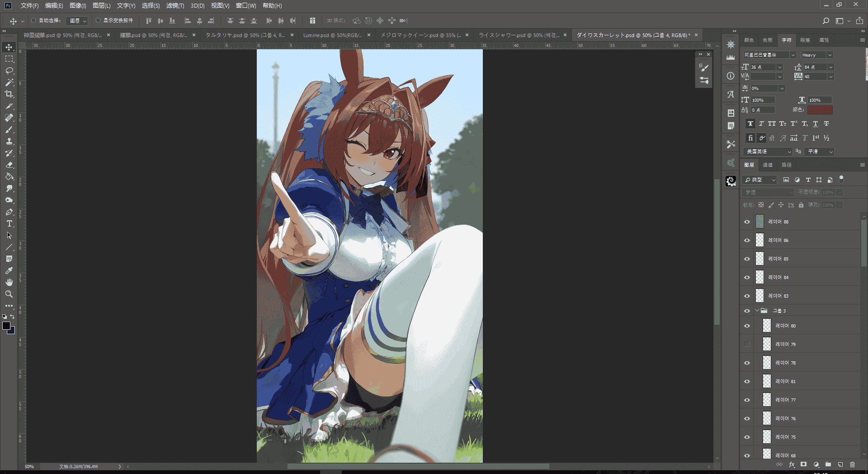Select the Hand tool

pos(9,282)
